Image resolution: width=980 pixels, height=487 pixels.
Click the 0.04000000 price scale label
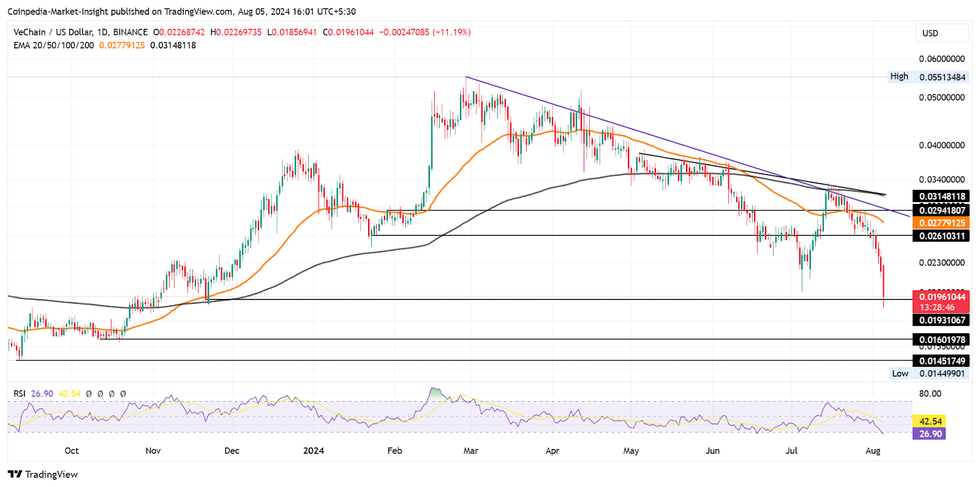tap(942, 145)
